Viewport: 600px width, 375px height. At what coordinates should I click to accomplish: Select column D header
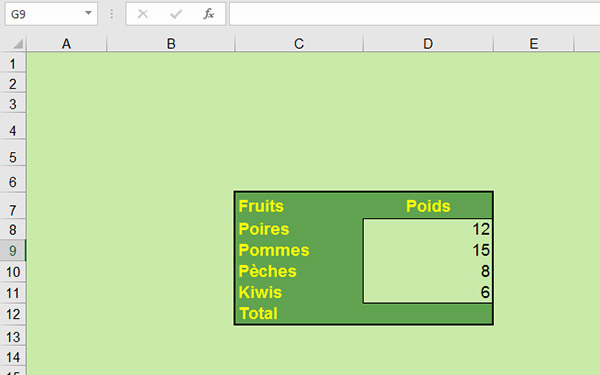coord(428,44)
